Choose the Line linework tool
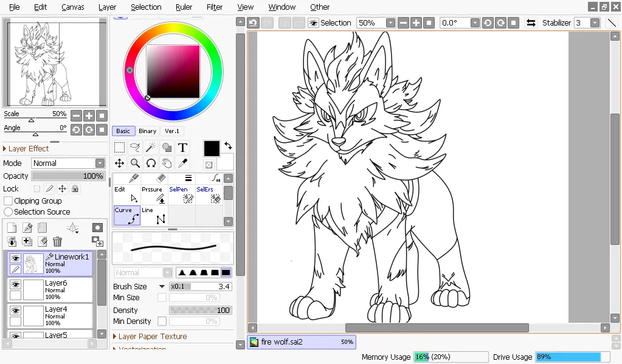The height and width of the screenshot is (364, 622). point(154,215)
